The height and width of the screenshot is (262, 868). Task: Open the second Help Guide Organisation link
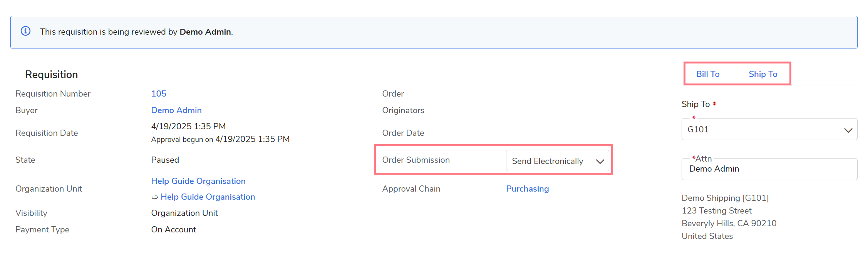(208, 197)
